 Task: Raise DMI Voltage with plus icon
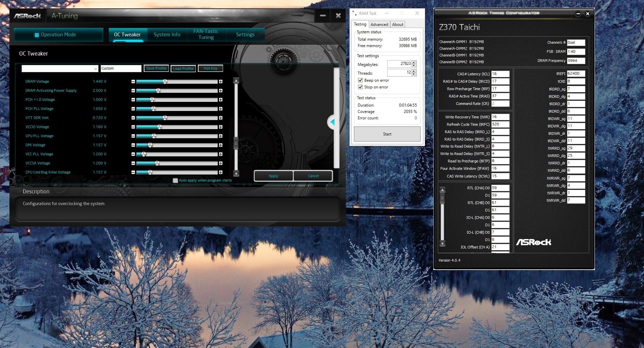coord(221,145)
